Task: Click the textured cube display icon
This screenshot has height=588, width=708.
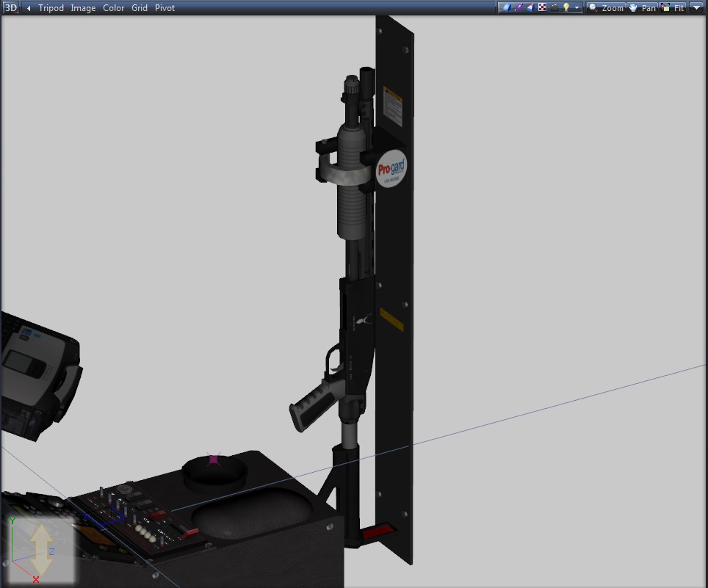Action: tap(530, 7)
